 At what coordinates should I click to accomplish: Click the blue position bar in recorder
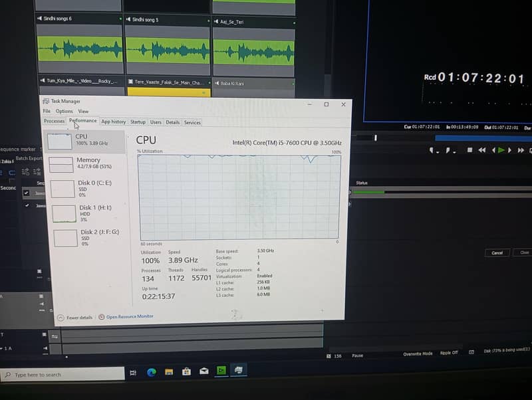(x=483, y=138)
